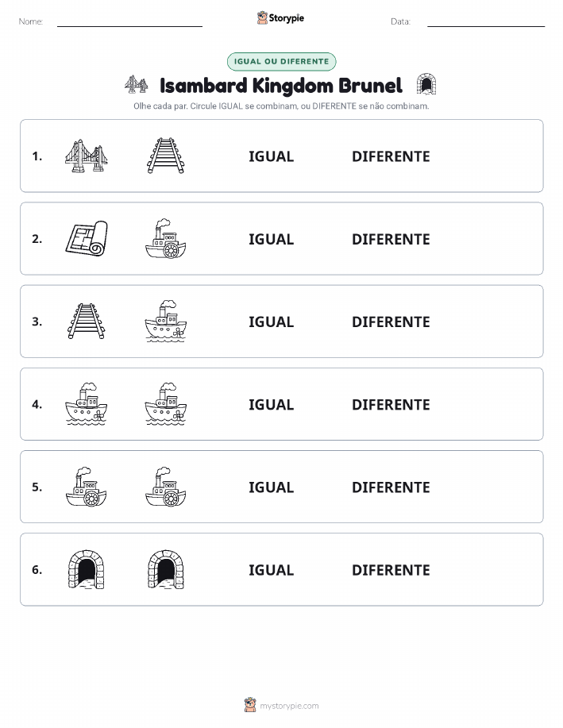This screenshot has height=728, width=563.
Task: Select DIFERENTE for row 3
Action: pyautogui.click(x=391, y=322)
